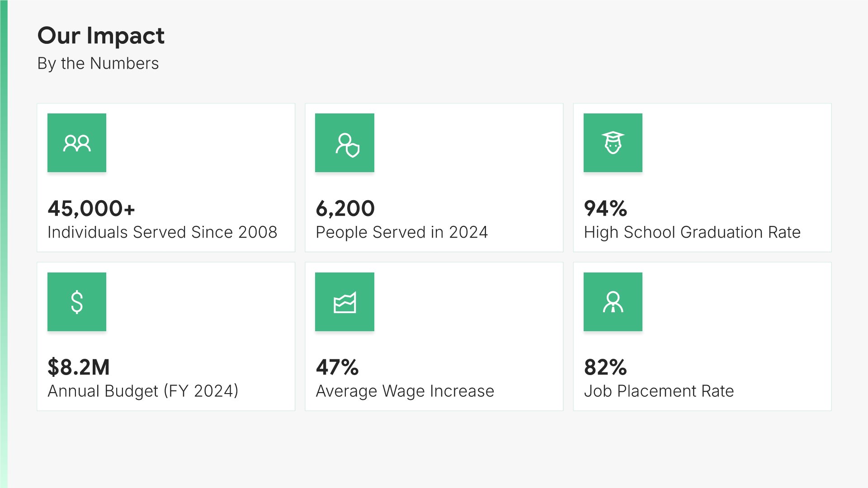Click the two-people group icon
The height and width of the screenshot is (488, 868).
tap(77, 143)
